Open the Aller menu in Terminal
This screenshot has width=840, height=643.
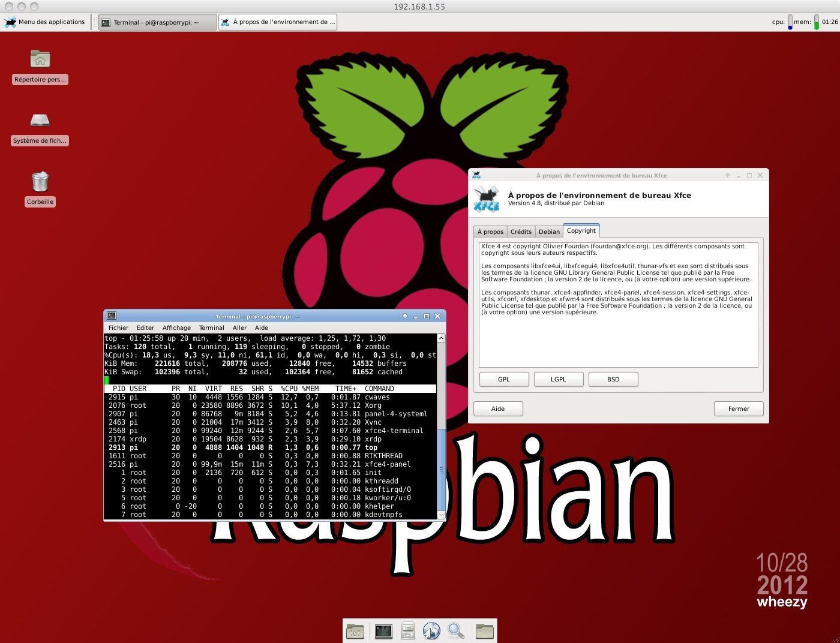(x=239, y=327)
